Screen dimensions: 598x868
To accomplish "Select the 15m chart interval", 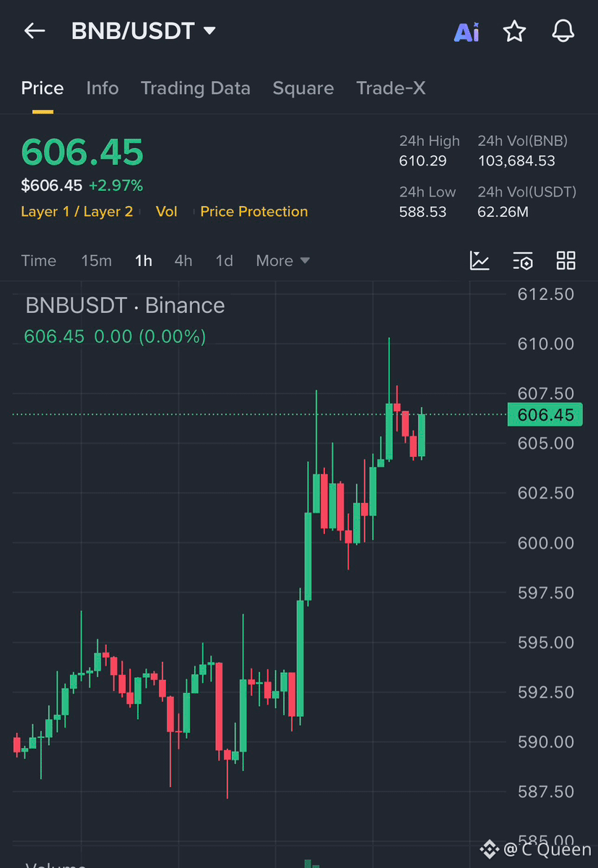I will pyautogui.click(x=96, y=261).
